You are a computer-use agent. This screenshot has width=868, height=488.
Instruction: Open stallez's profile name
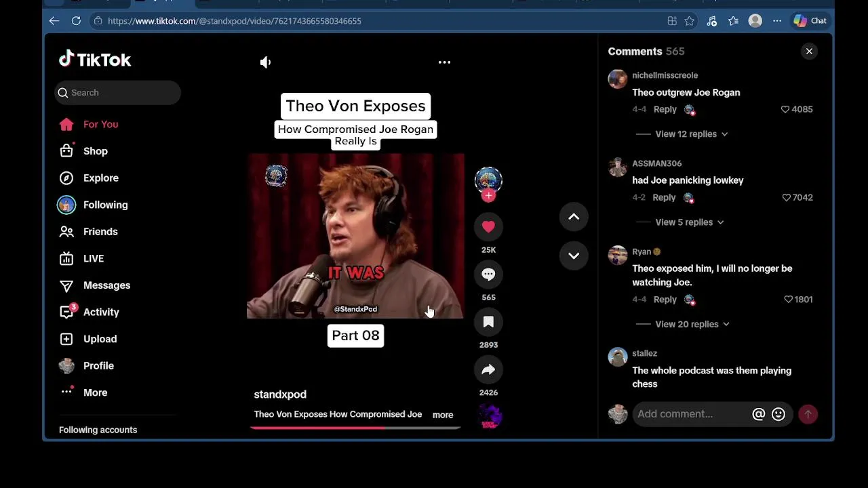point(644,353)
